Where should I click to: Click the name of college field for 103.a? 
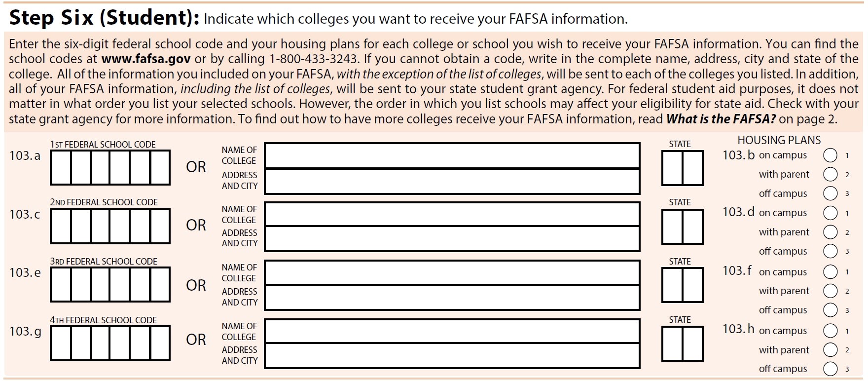[452, 155]
